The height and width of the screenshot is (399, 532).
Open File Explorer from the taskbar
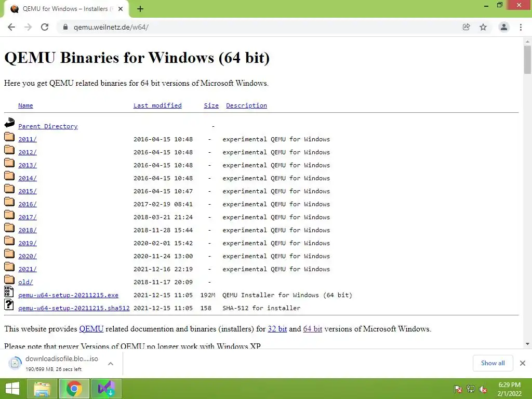42,389
